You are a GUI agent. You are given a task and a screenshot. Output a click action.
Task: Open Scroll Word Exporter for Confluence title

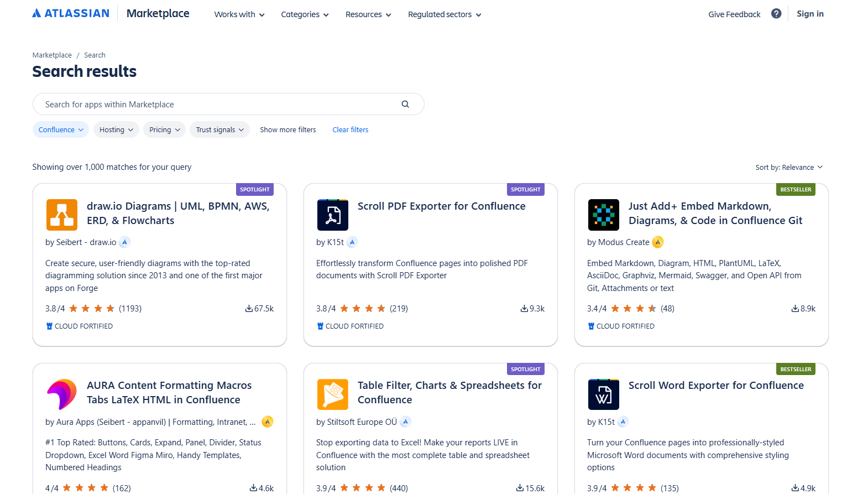click(716, 385)
